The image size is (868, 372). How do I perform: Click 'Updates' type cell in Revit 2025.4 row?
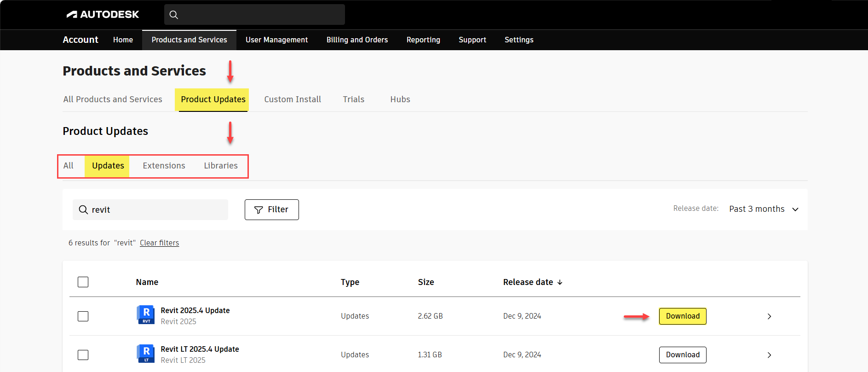click(x=355, y=316)
